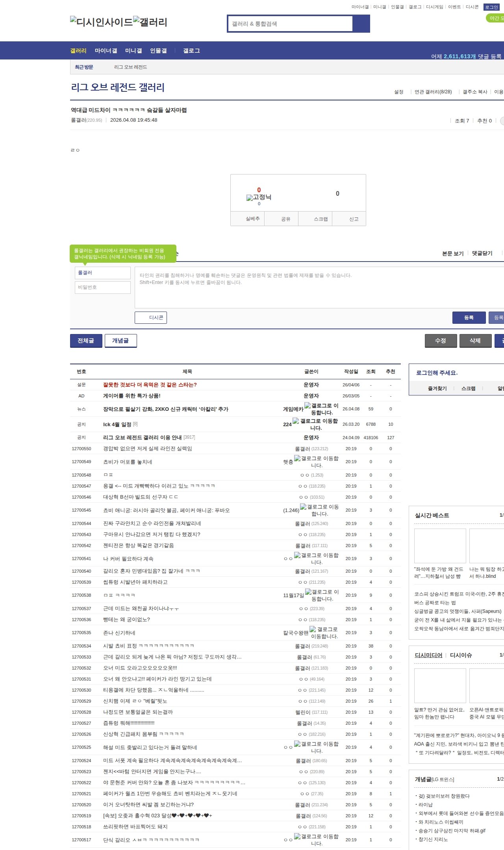Open the 디시콘 emoticon picker
The image size is (504, 850).
click(x=151, y=317)
